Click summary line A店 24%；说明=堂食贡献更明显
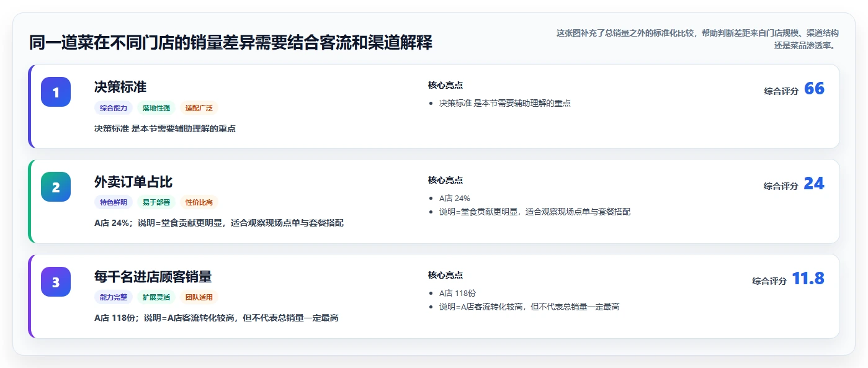The width and height of the screenshot is (868, 368). pos(219,223)
